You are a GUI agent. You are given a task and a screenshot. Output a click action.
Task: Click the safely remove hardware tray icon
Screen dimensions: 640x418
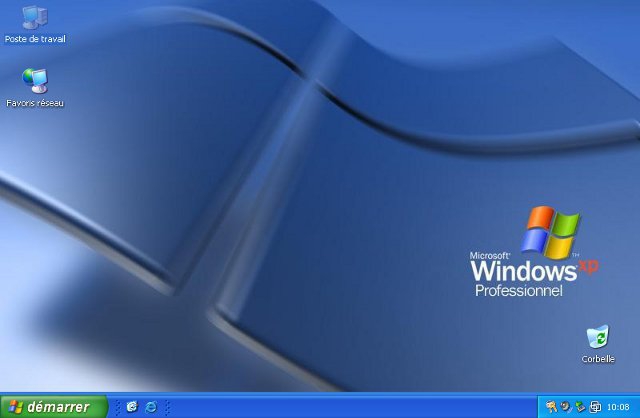pyautogui.click(x=580, y=407)
